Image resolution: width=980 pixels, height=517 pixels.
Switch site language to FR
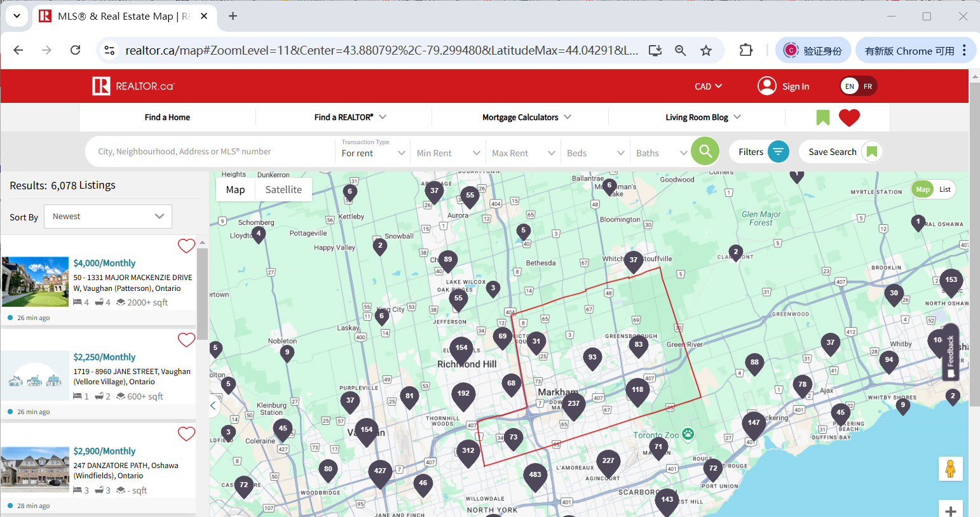pyautogui.click(x=868, y=86)
